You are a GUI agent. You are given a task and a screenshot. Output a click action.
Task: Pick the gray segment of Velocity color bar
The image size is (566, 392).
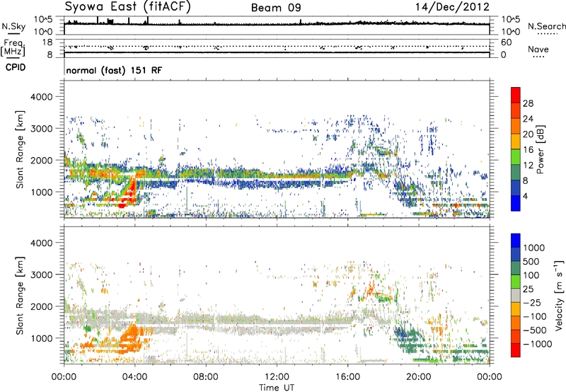tap(516, 296)
